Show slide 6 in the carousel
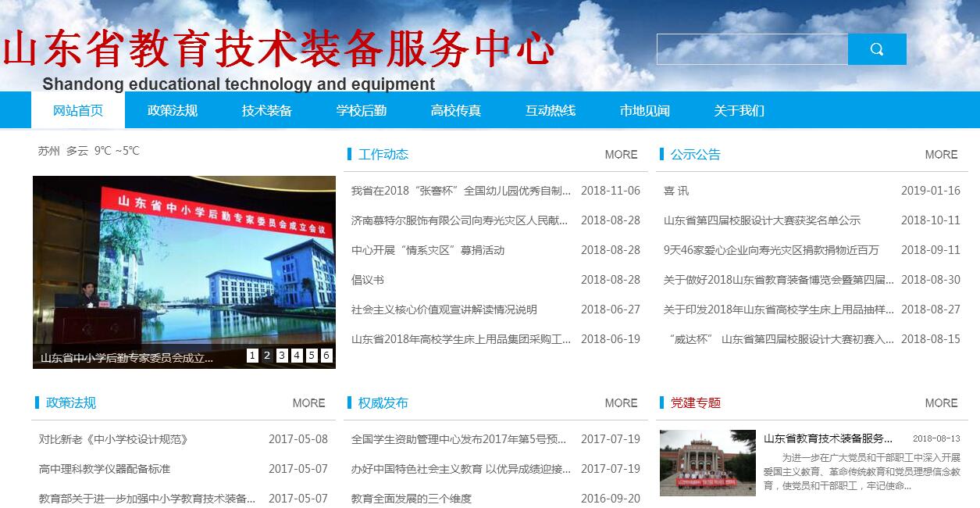980x508 pixels. [x=326, y=356]
